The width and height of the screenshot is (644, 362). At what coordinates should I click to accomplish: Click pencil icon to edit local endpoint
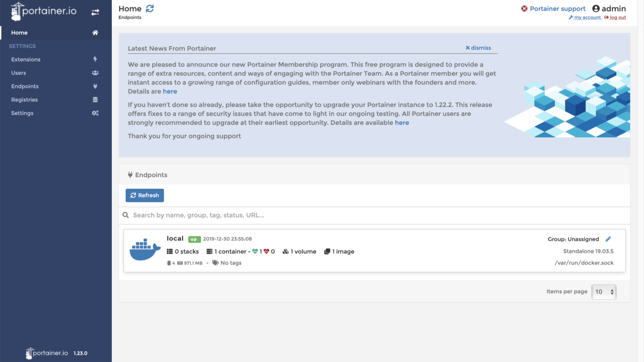click(x=608, y=239)
